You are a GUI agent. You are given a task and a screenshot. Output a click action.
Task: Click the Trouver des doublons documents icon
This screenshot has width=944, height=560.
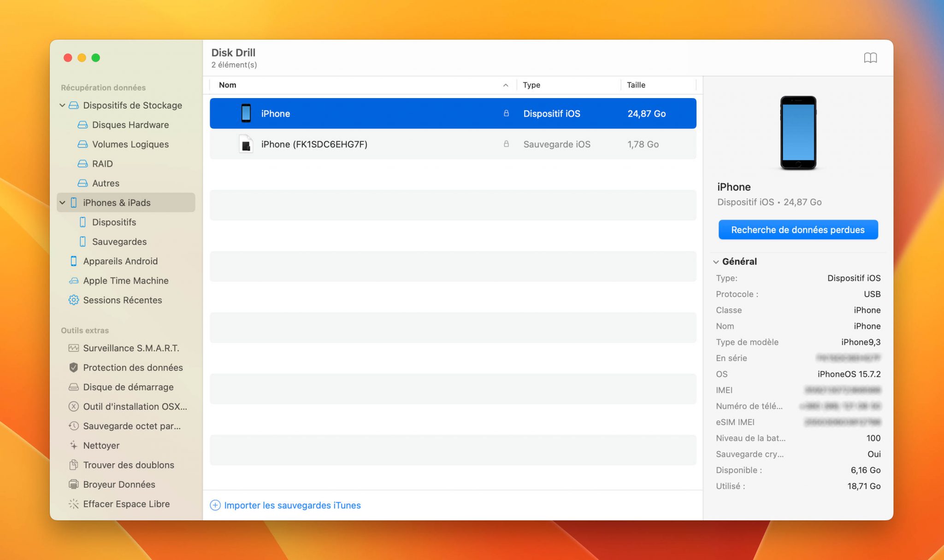(x=74, y=465)
